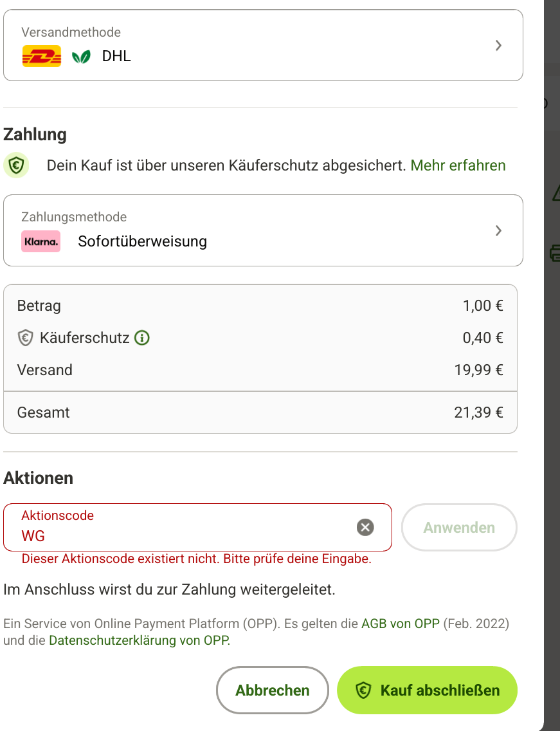This screenshot has height=731, width=560.
Task: Click the green leaf eco icon
Action: (x=81, y=57)
